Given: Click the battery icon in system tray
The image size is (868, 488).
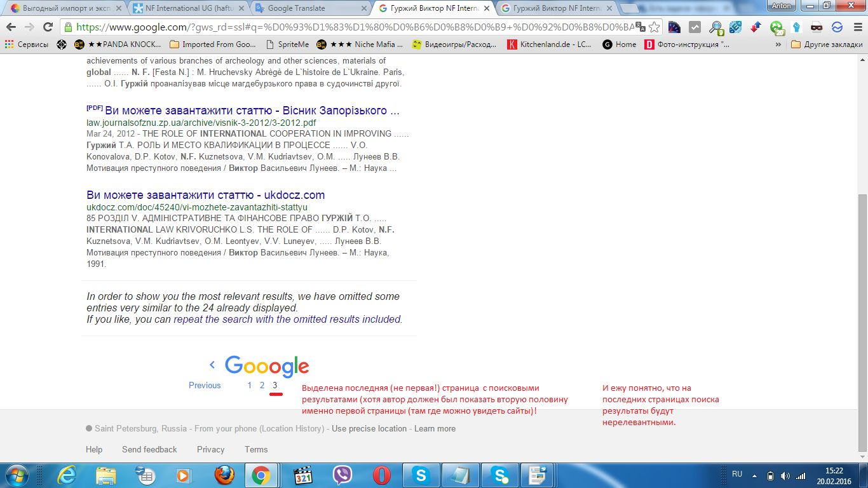Looking at the screenshot, I should pos(770,475).
